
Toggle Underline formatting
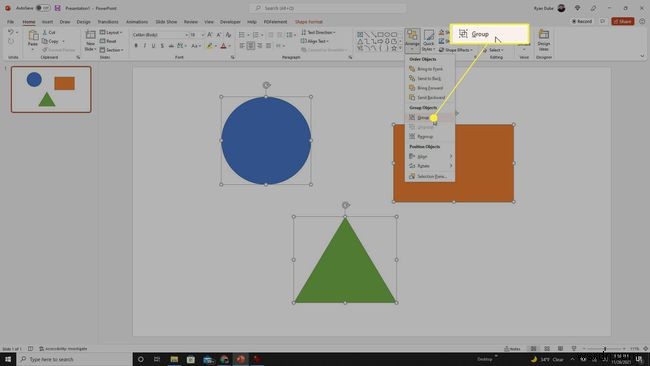153,46
